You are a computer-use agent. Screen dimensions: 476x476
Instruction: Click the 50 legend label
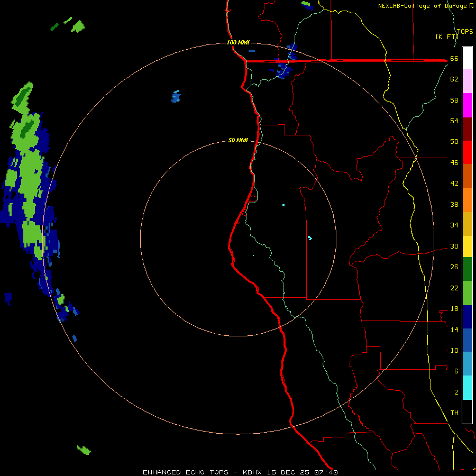(x=454, y=142)
